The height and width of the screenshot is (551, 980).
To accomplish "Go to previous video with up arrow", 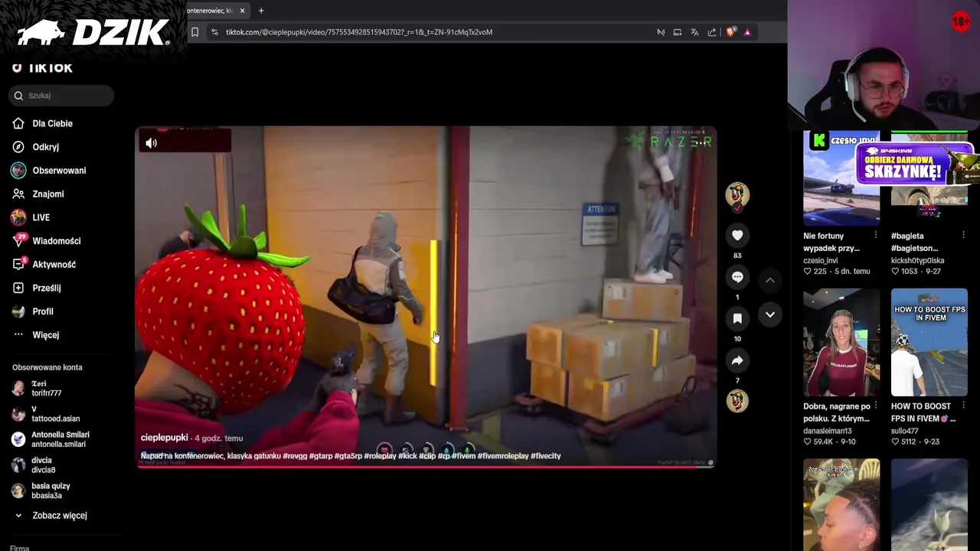I will (770, 281).
